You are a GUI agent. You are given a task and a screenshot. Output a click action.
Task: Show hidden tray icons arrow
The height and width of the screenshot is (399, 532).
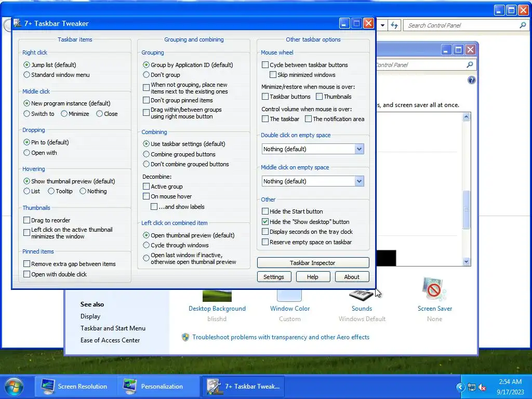pos(460,387)
